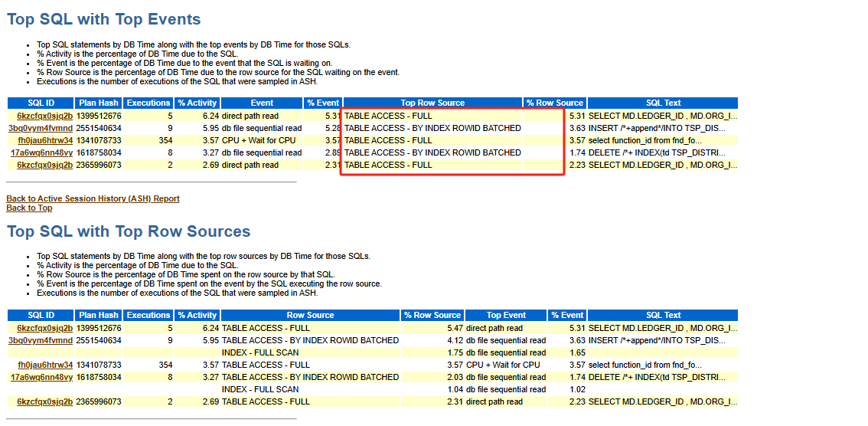Click plan hash 1618758034 in Top Row Sources table
Screen dimensions: 868x426
pos(99,377)
